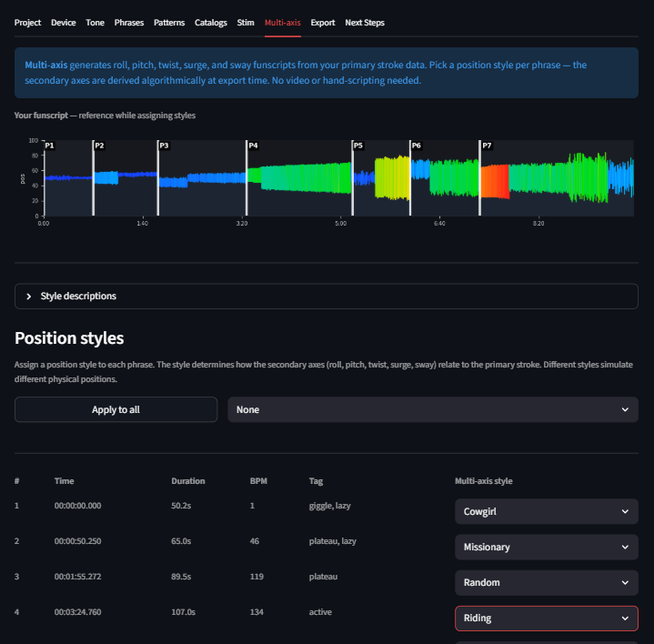The width and height of the screenshot is (654, 644).
Task: Switch to the Project tab
Action: (x=27, y=23)
